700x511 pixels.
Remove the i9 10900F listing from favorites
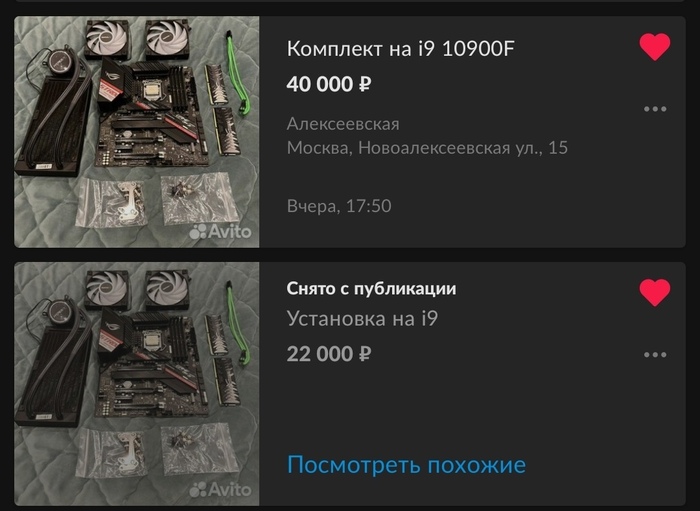click(x=654, y=46)
